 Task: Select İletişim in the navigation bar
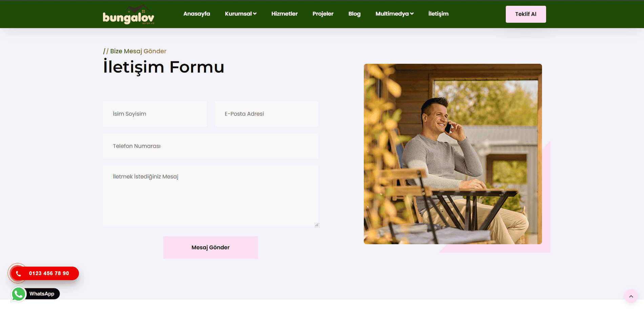click(x=438, y=14)
